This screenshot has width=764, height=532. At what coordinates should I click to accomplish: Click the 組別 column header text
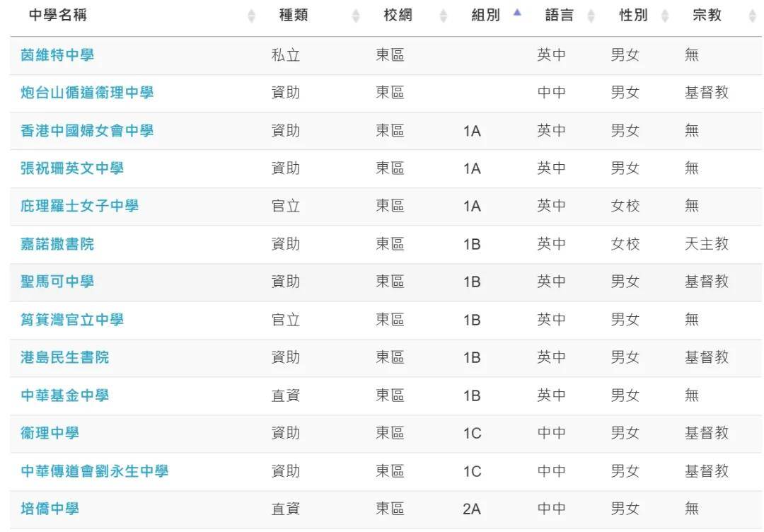coord(485,16)
